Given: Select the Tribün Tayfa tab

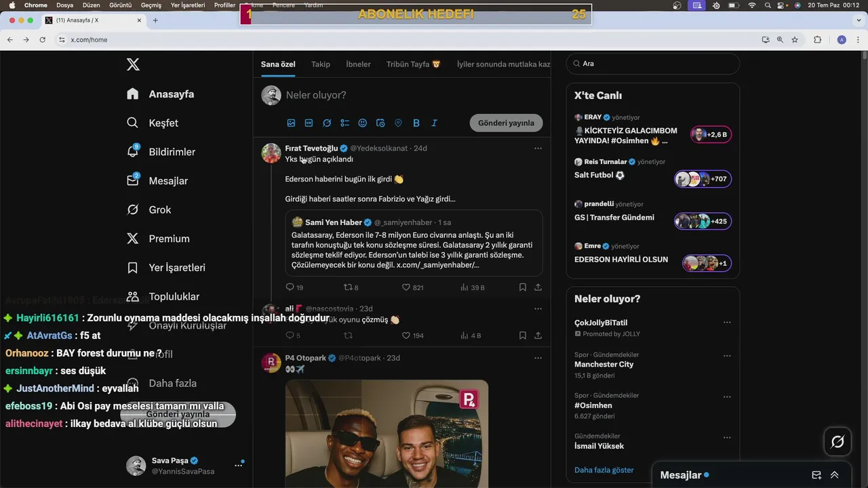Looking at the screenshot, I should (x=414, y=64).
